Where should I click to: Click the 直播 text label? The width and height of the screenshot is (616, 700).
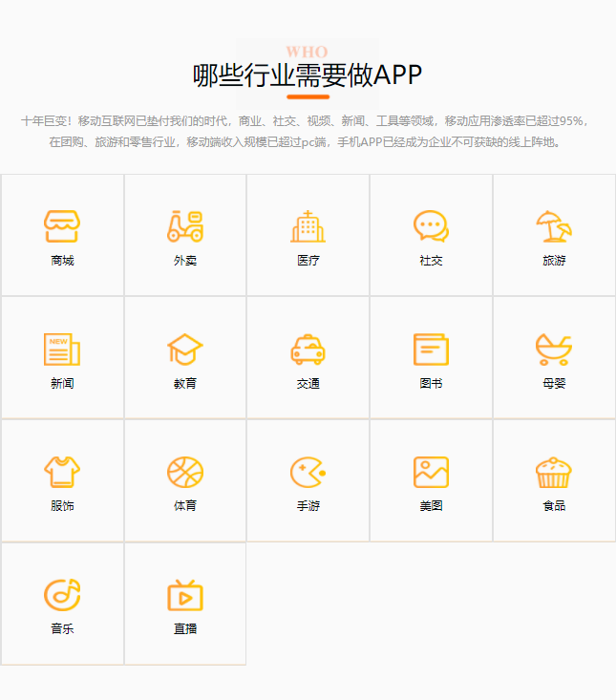[x=185, y=629]
